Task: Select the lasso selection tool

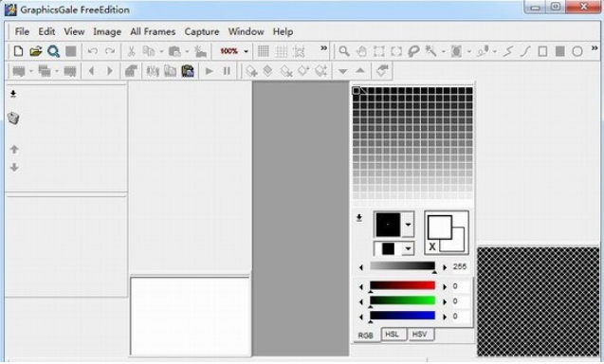Action: point(413,51)
